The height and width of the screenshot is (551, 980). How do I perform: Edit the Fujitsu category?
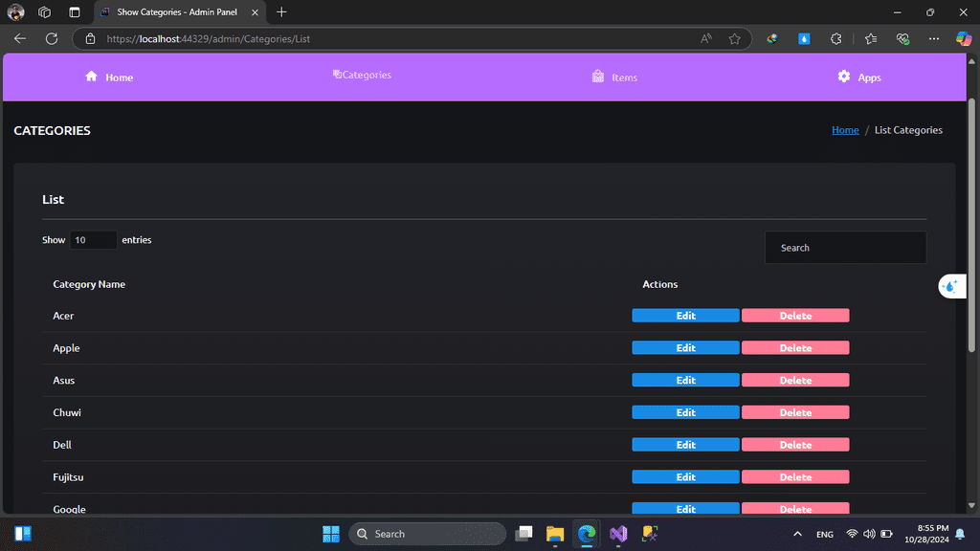[x=685, y=476]
